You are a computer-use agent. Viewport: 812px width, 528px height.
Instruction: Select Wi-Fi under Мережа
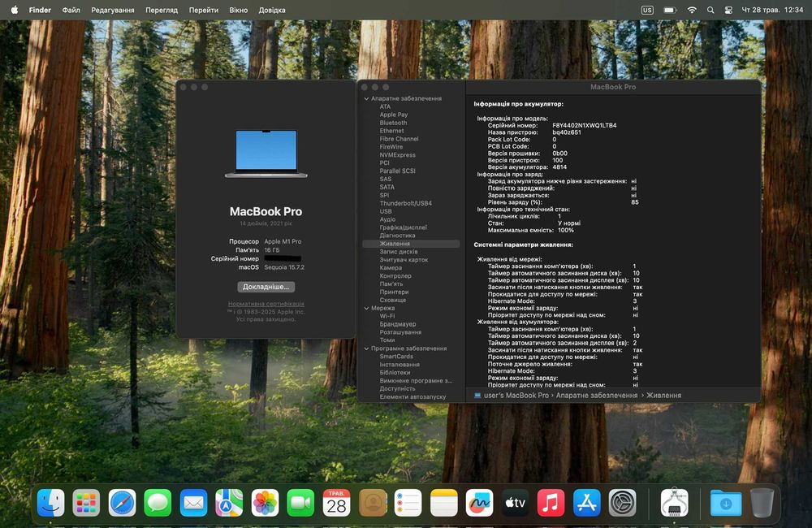click(387, 316)
